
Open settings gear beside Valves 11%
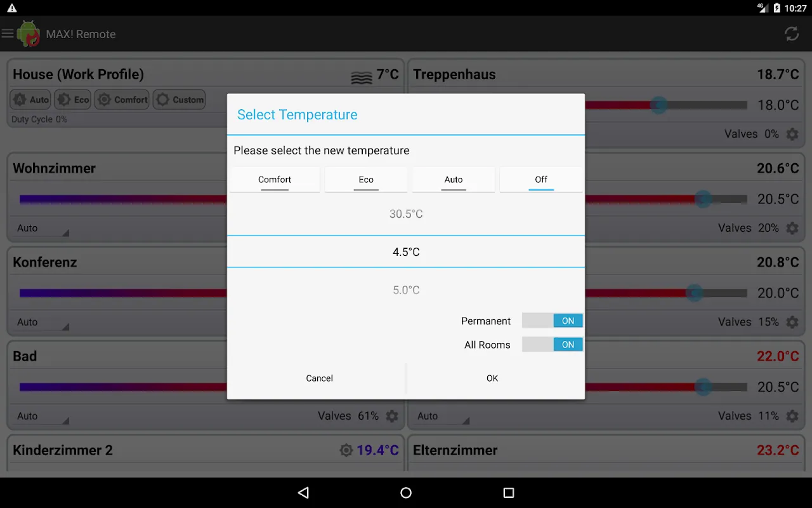(792, 416)
